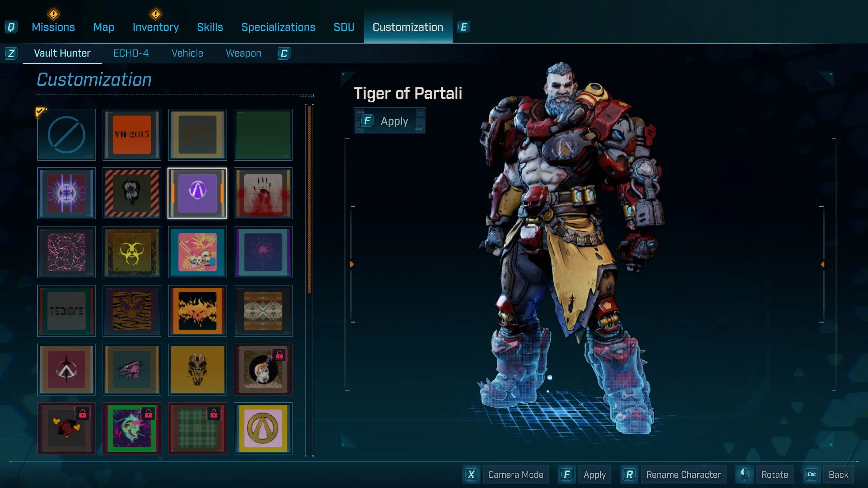
Task: Select the orange flames skin tile
Action: pyautogui.click(x=197, y=311)
